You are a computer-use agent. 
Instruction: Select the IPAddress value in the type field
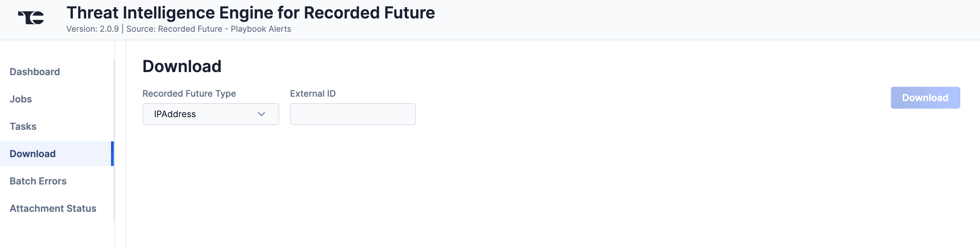coord(174,114)
